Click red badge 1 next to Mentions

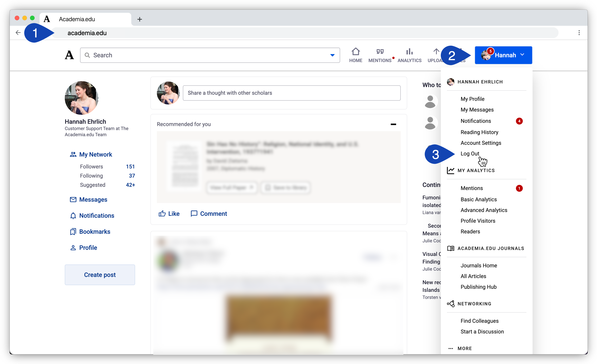(519, 188)
